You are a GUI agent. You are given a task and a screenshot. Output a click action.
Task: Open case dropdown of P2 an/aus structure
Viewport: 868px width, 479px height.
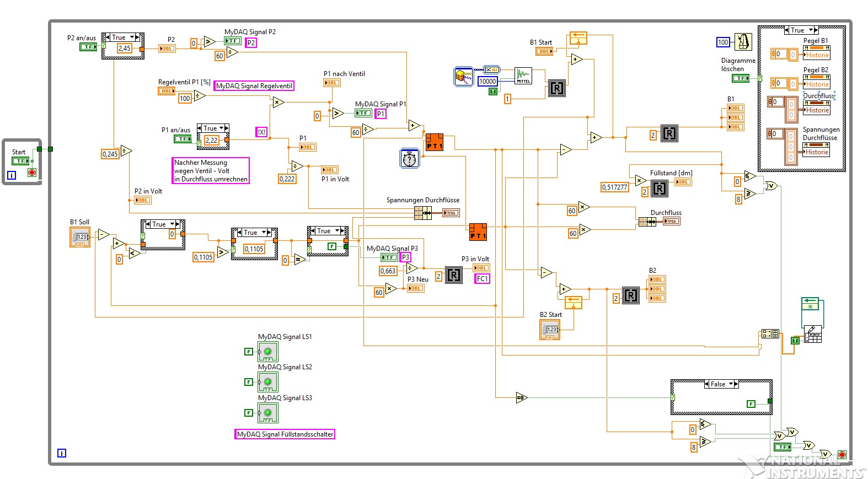(x=133, y=37)
